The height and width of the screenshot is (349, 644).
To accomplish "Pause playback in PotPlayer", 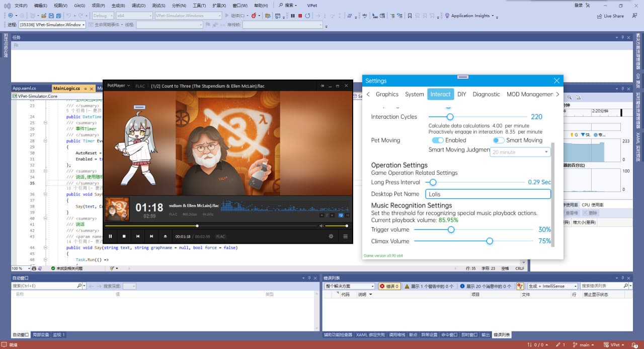I will pyautogui.click(x=110, y=236).
